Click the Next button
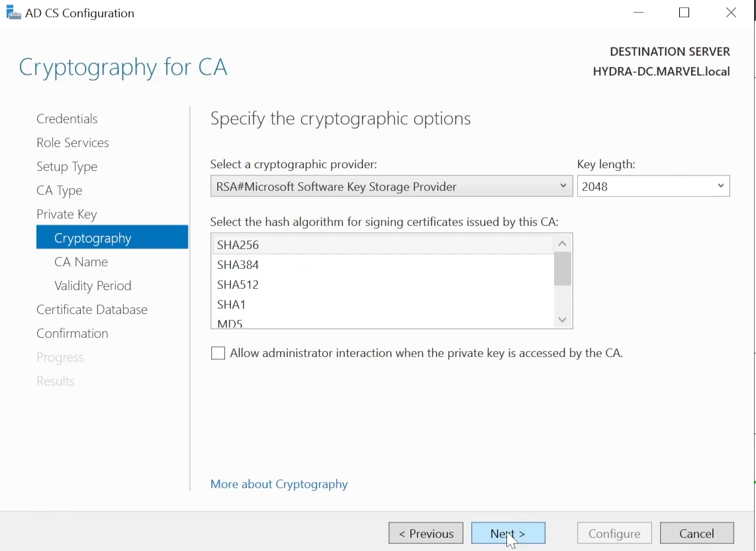 click(x=508, y=533)
